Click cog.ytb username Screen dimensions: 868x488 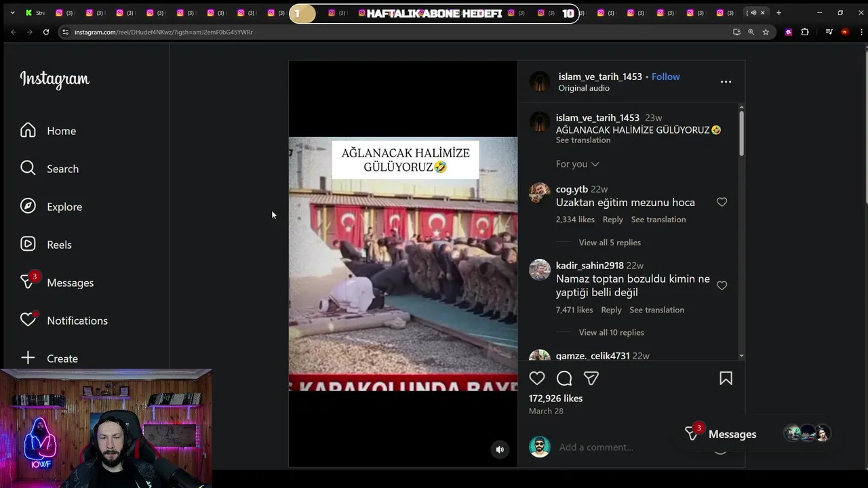[x=572, y=189]
